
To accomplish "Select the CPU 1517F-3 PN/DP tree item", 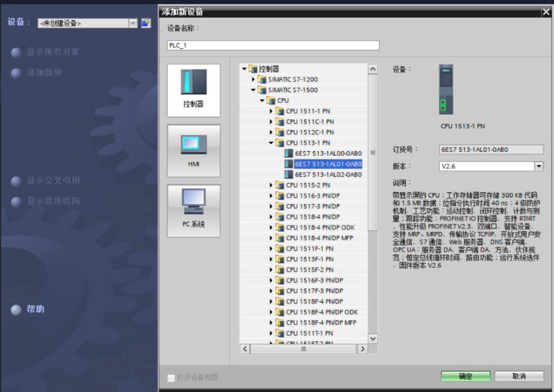I will 314,291.
